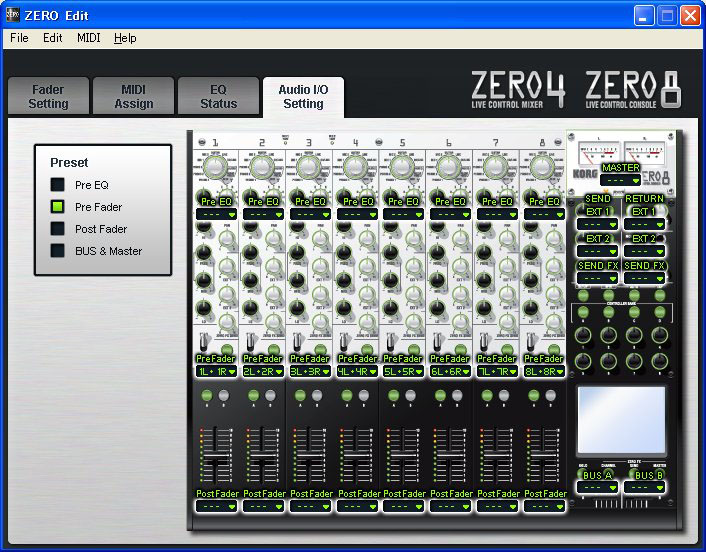This screenshot has width=706, height=552.
Task: Click channel 8 input selector knob
Action: pos(542,167)
